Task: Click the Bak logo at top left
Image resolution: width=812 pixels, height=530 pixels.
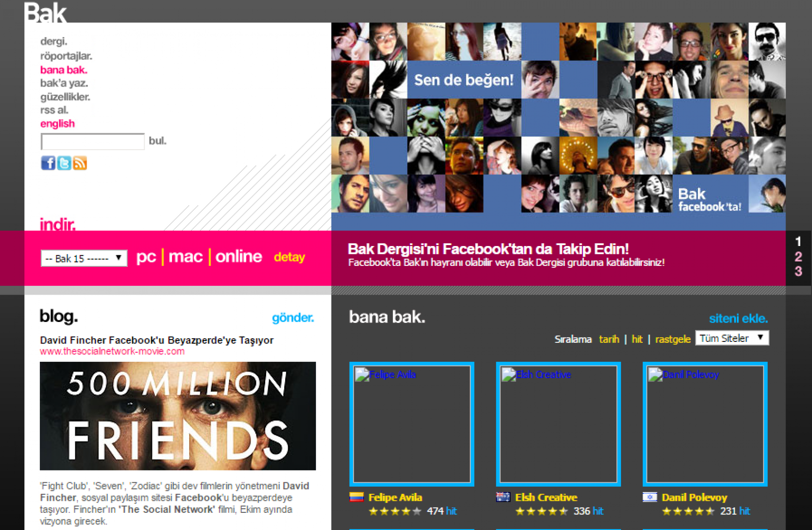Action: point(46,12)
